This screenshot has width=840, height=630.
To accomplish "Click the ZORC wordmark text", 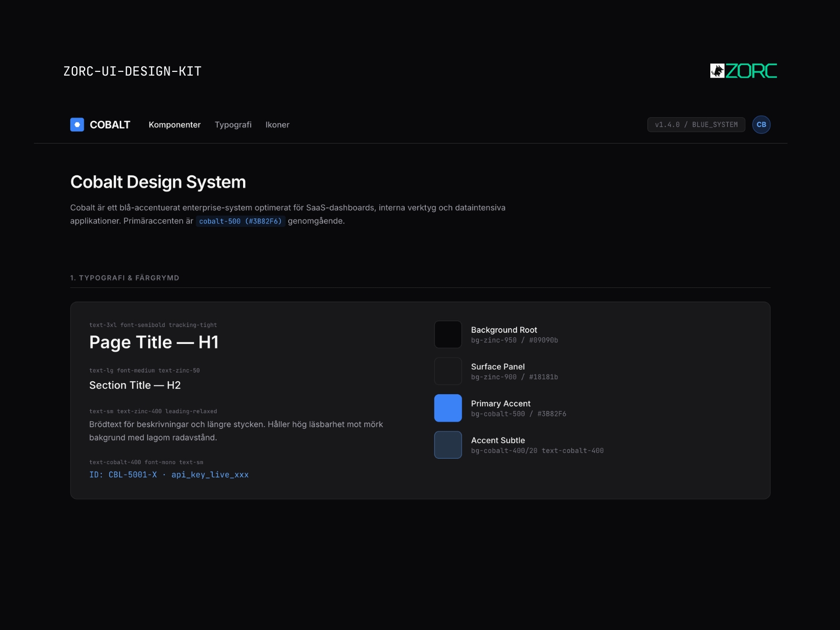I will pyautogui.click(x=751, y=71).
